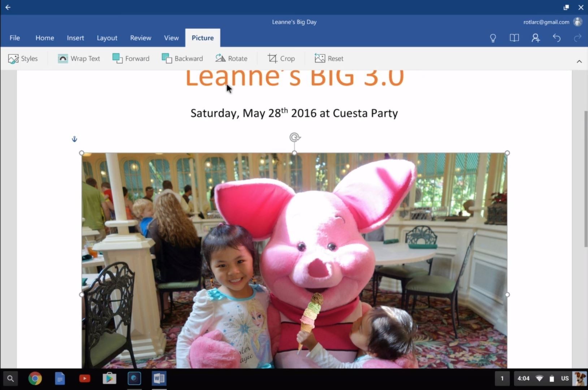Click the Tell Me lightbulb icon

(x=493, y=38)
